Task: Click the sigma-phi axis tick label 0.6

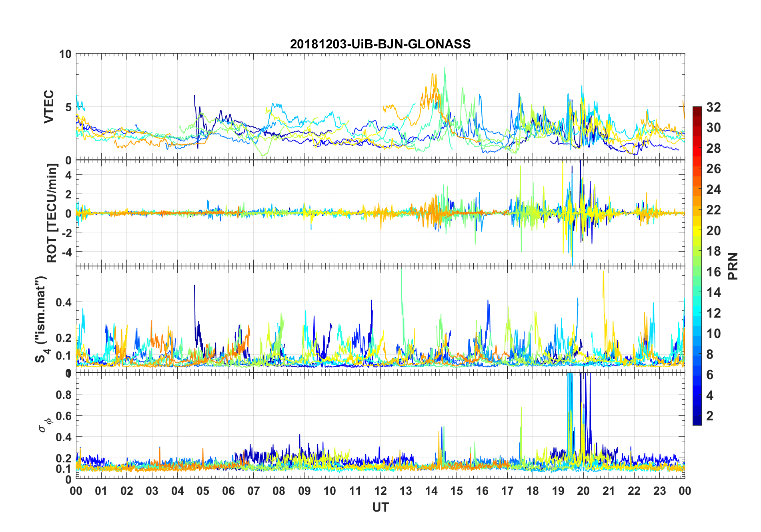Action: tap(64, 416)
